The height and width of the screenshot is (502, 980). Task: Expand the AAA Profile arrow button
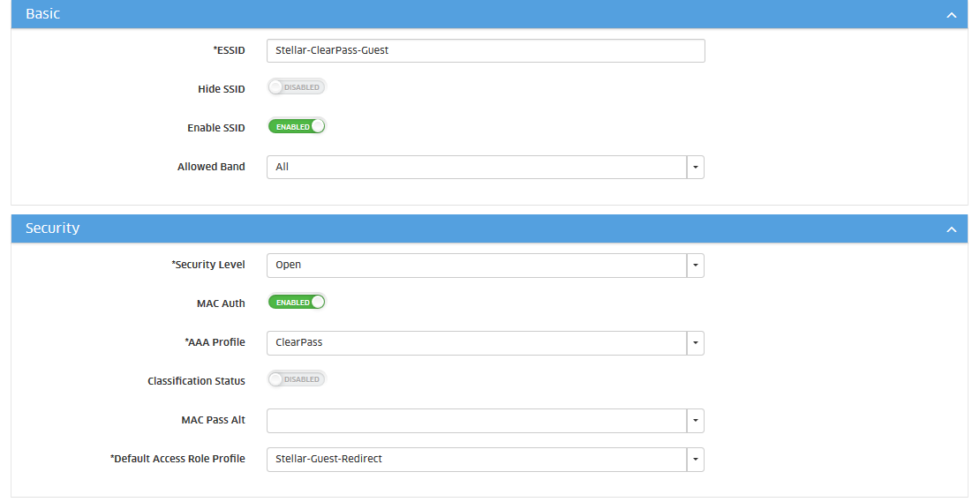pyautogui.click(x=695, y=342)
